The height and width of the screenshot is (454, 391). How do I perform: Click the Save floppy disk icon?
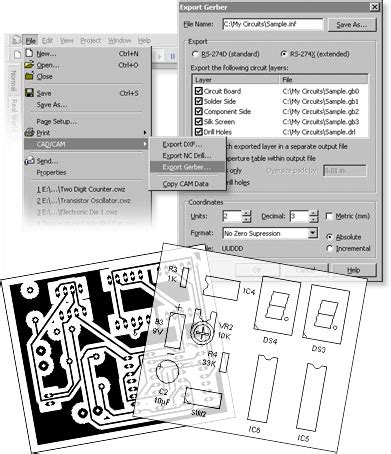point(29,93)
